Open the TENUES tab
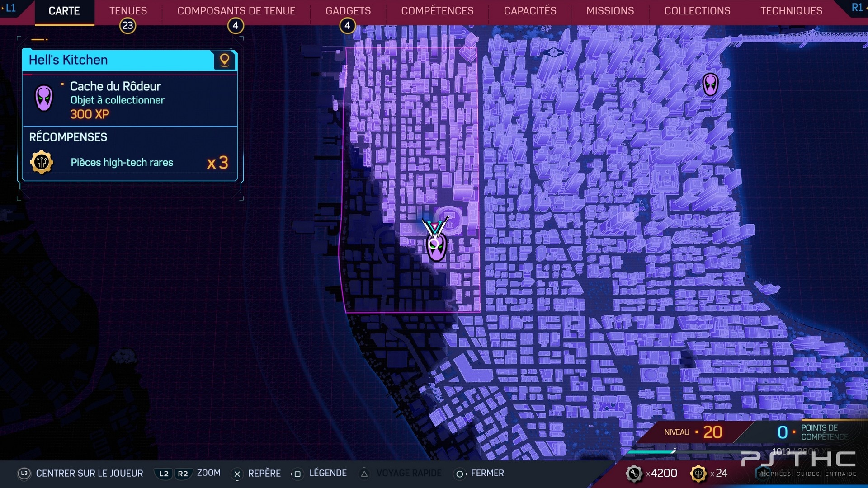This screenshot has height=488, width=868. point(128,11)
